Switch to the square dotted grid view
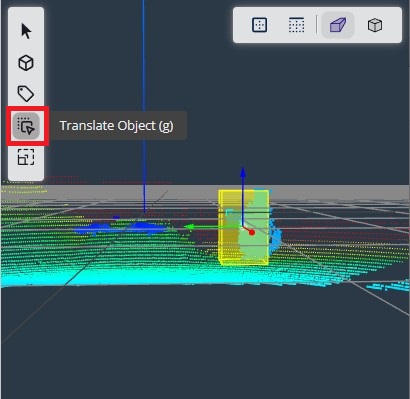This screenshot has height=399, width=410. point(259,25)
